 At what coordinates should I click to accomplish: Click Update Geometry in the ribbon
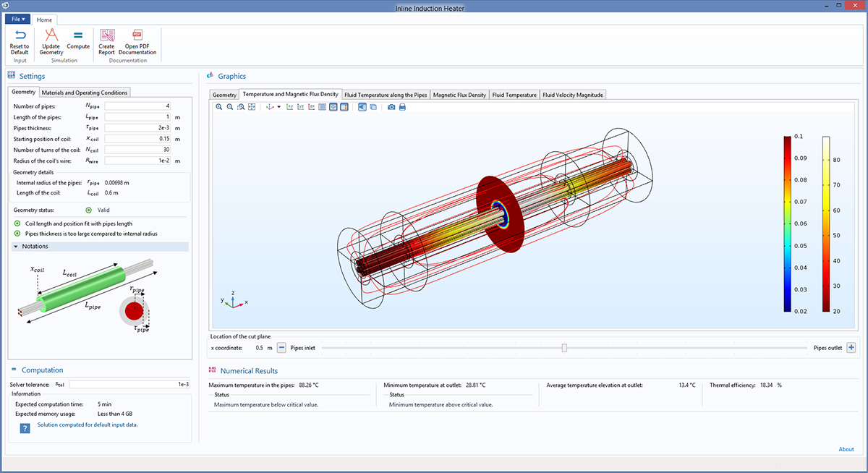(51, 35)
